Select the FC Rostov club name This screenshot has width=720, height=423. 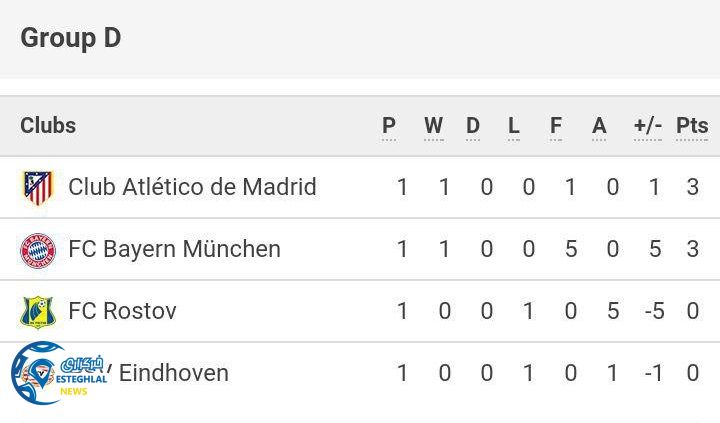[x=122, y=311]
